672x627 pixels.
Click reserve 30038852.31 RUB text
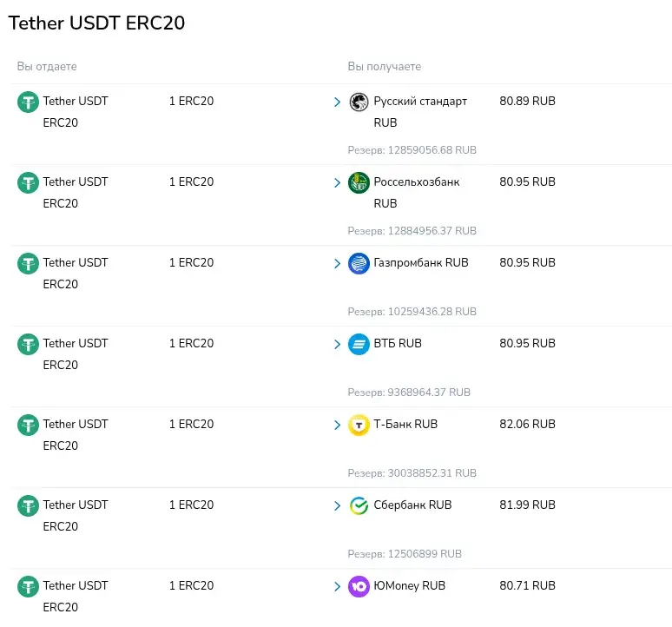(412, 473)
